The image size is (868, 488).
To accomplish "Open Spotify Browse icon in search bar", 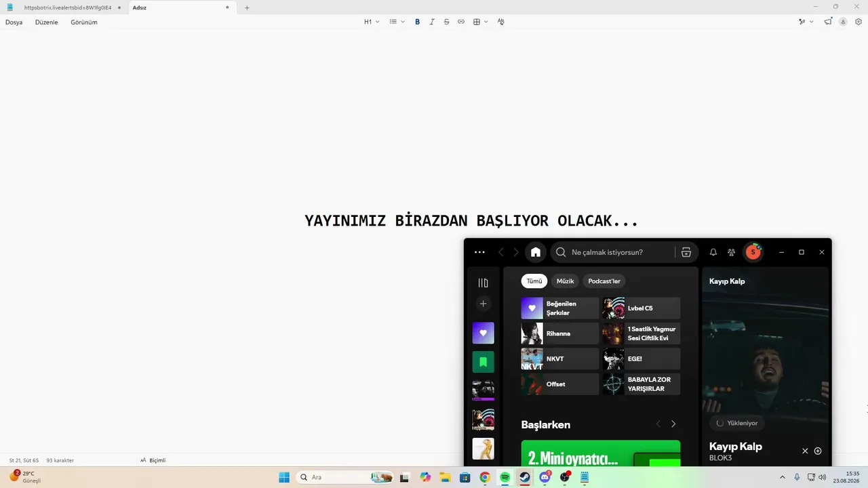I will click(686, 252).
